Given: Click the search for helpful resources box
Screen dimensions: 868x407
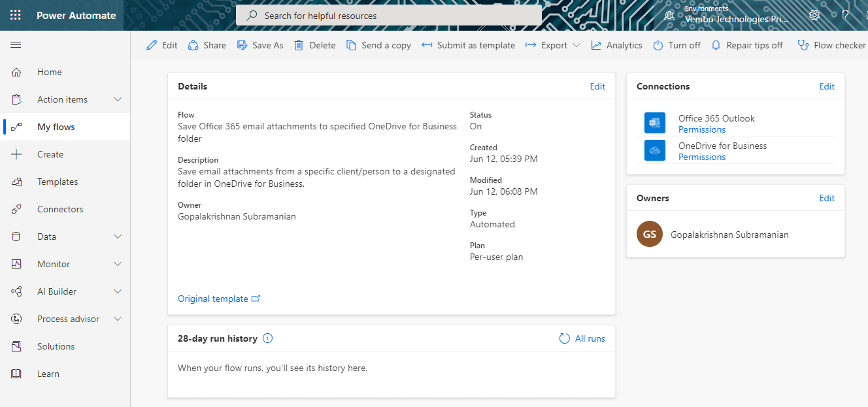Looking at the screenshot, I should 389,16.
